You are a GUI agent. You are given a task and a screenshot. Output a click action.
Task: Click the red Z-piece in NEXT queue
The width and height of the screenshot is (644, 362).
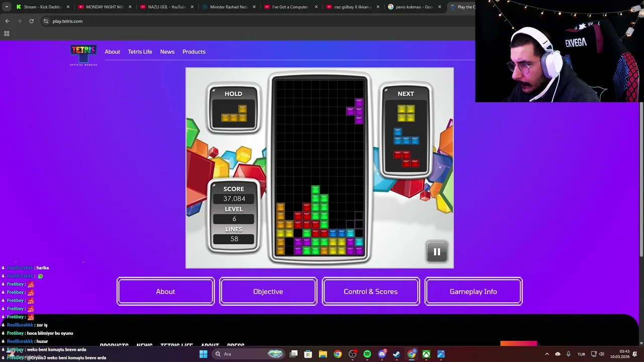[x=406, y=159]
